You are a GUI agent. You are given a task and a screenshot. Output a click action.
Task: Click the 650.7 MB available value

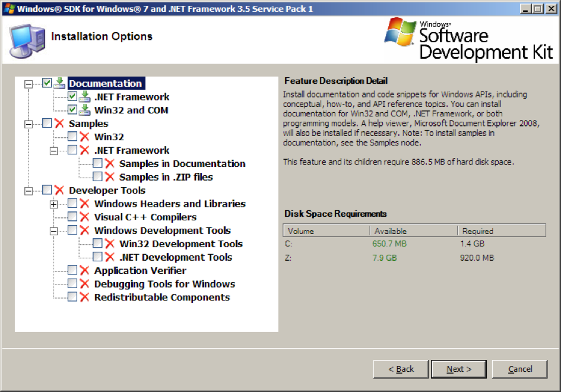click(389, 244)
